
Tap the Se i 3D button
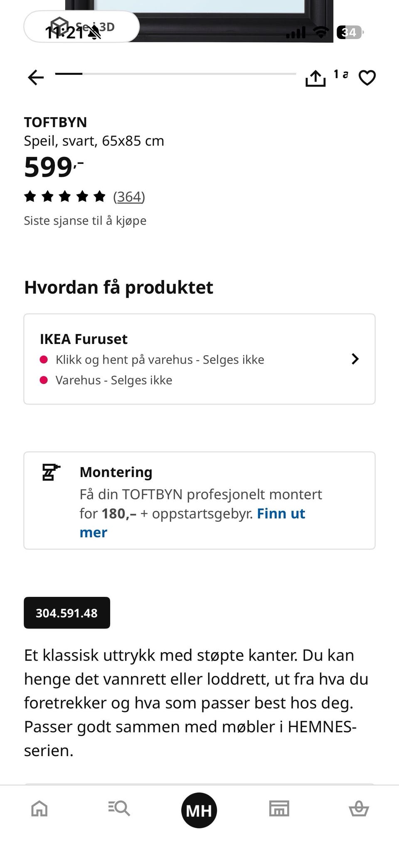[81, 27]
